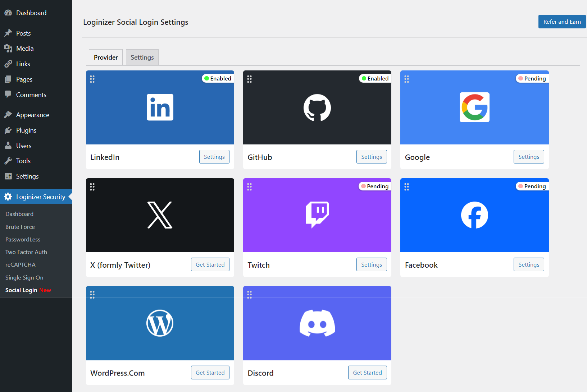Open Twitch Settings button
The height and width of the screenshot is (392, 587).
372,264
